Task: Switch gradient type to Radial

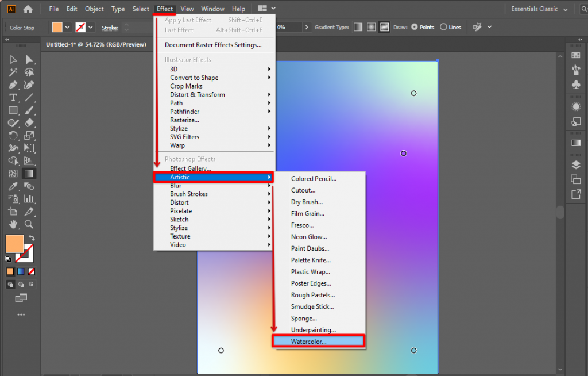Action: point(370,27)
